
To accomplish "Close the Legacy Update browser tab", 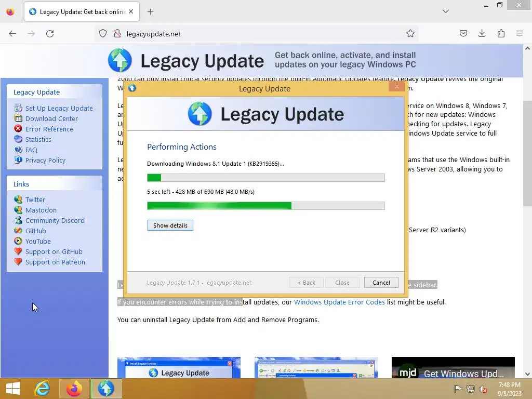I will click(131, 11).
